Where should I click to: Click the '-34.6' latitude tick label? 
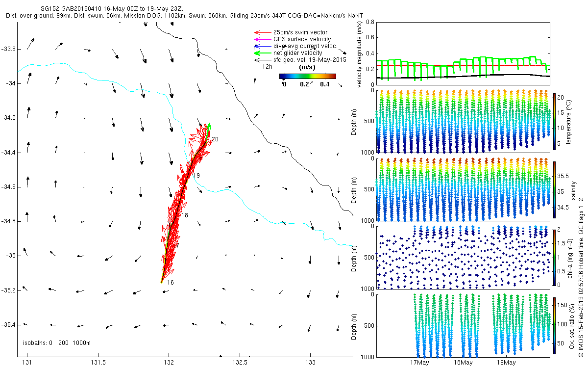tap(8, 187)
